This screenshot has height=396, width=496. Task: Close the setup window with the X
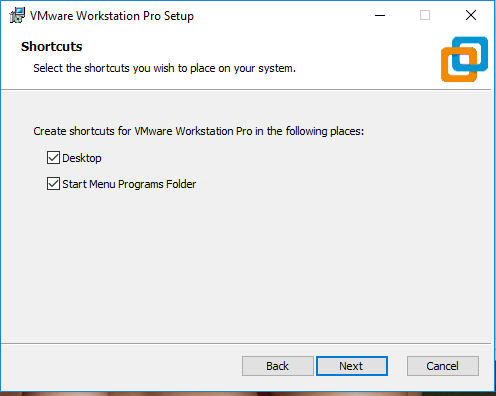tap(471, 15)
